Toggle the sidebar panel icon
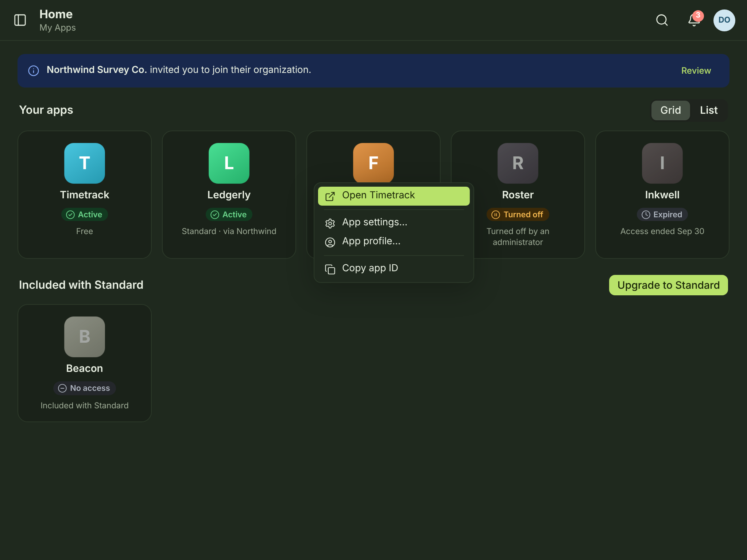The height and width of the screenshot is (560, 747). [x=20, y=20]
